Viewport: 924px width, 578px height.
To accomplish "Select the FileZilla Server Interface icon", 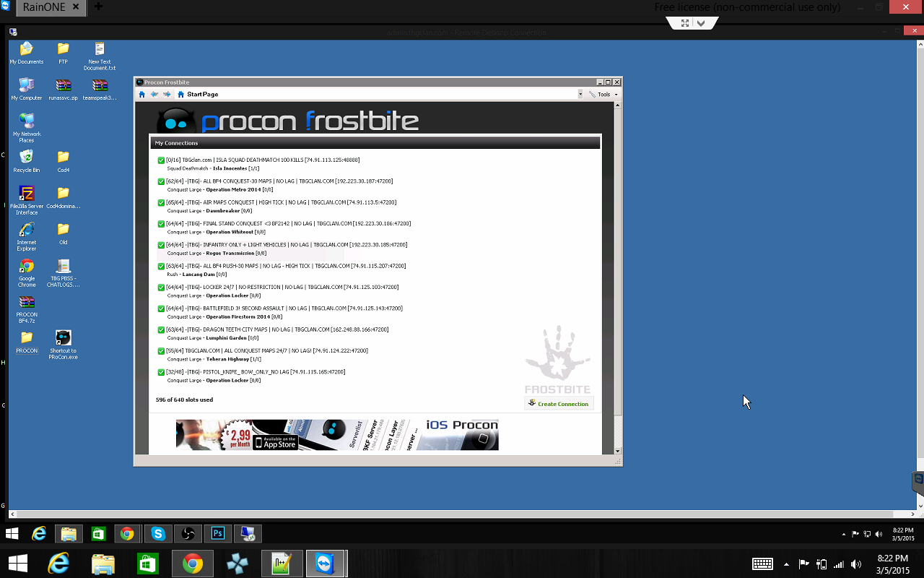I will [27, 200].
